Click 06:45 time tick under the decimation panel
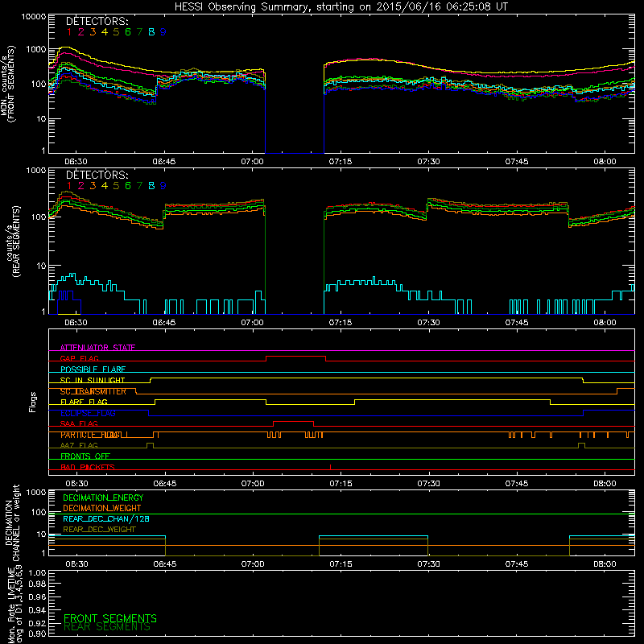 165,564
